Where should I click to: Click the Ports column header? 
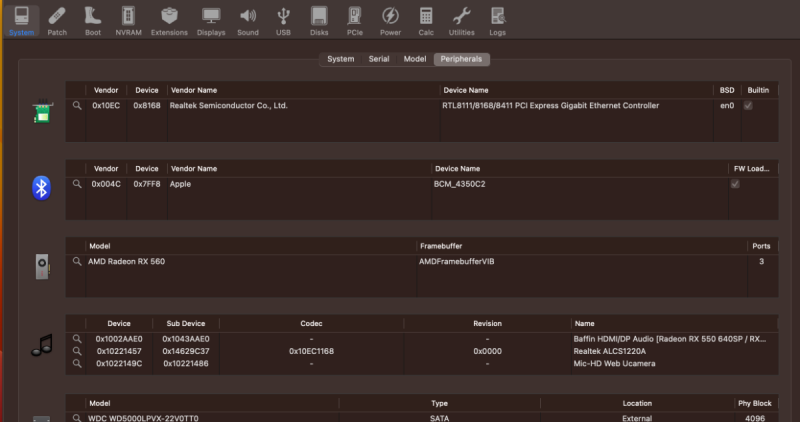tap(761, 246)
